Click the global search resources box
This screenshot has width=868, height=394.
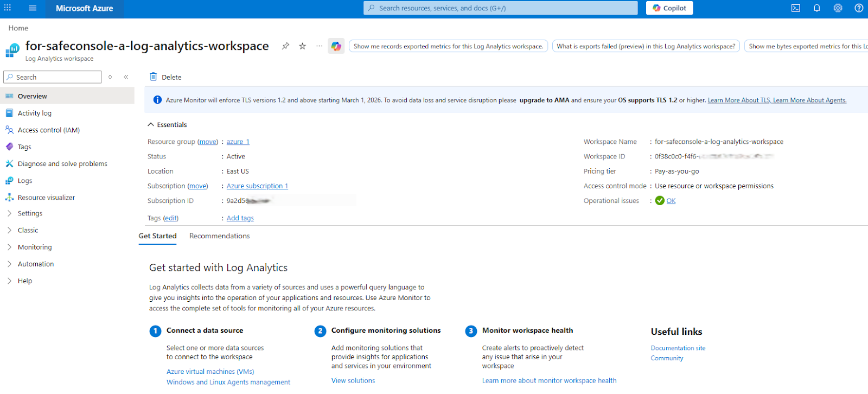click(x=501, y=8)
